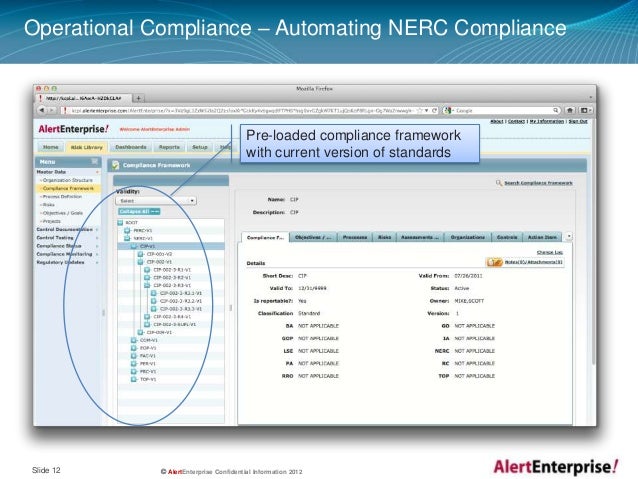The image size is (638, 479).
Task: Click the node icon next to CIP-002-3-R4-V1
Action: [147, 317]
